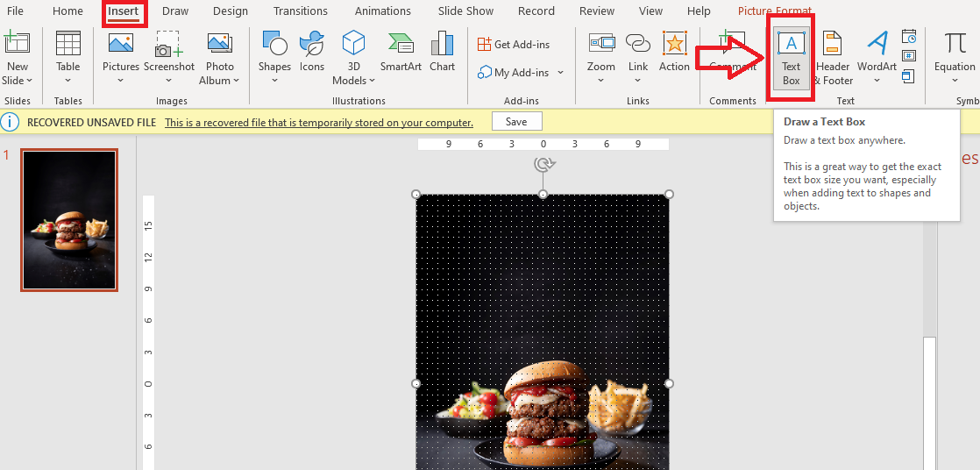Expand the My Add-ins dropdown arrow
Viewport: 980px width, 470px height.
click(x=560, y=73)
